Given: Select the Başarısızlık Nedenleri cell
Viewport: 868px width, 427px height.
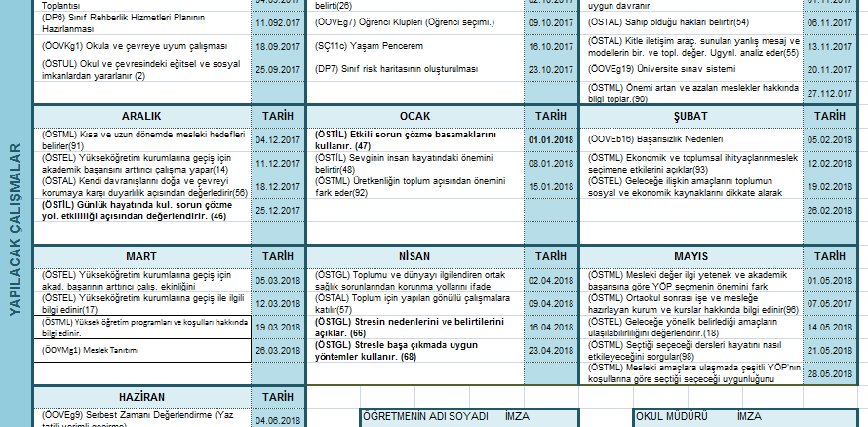Looking at the screenshot, I should (695, 139).
